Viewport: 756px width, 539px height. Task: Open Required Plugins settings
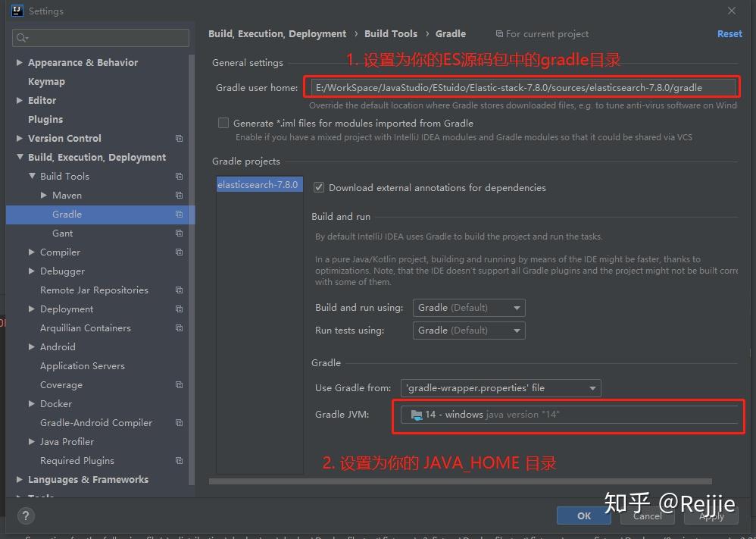click(x=77, y=461)
